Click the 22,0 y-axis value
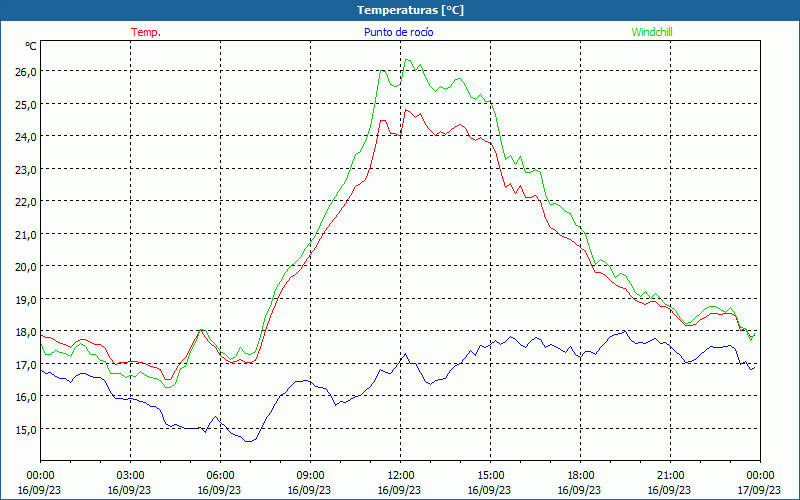This screenshot has width=800, height=500. point(26,202)
